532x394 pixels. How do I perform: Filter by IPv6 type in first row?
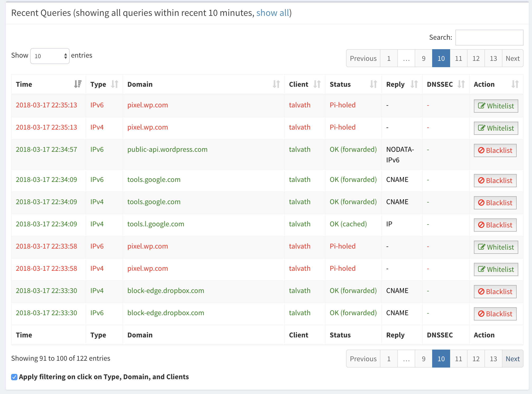(97, 105)
